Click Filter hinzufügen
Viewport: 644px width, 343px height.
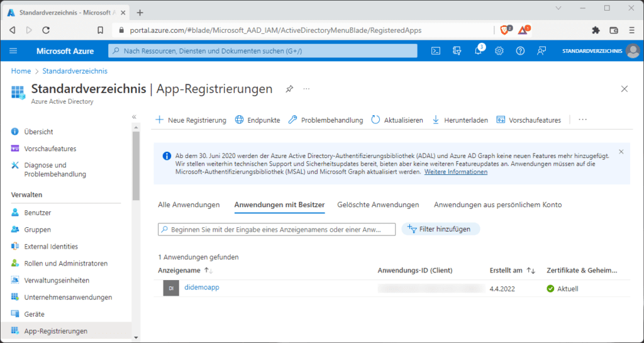click(440, 229)
